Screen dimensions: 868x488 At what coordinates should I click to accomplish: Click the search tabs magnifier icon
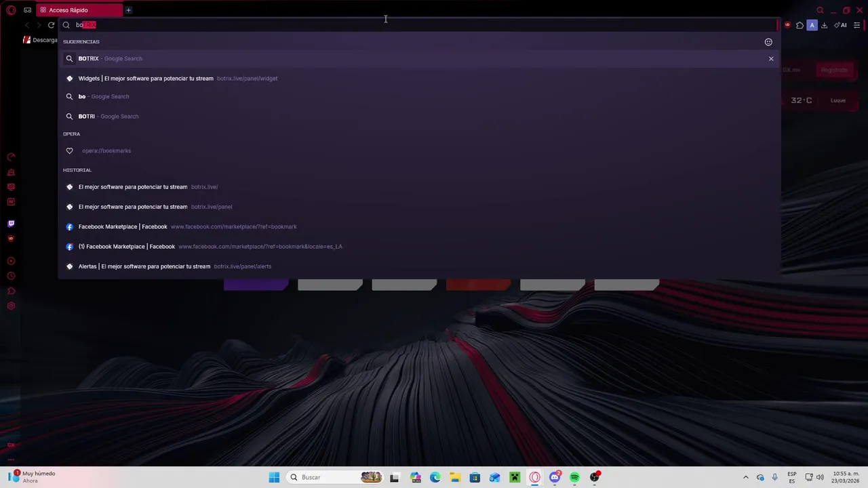point(820,10)
